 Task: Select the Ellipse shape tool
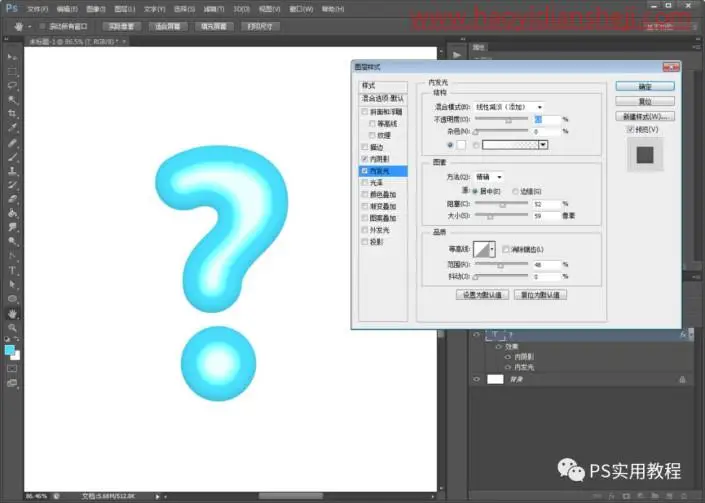click(12, 298)
